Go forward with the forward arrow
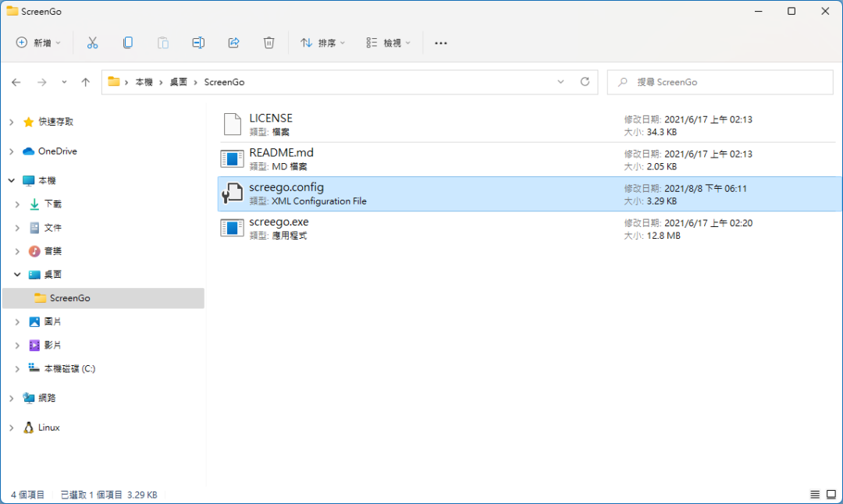 point(42,82)
